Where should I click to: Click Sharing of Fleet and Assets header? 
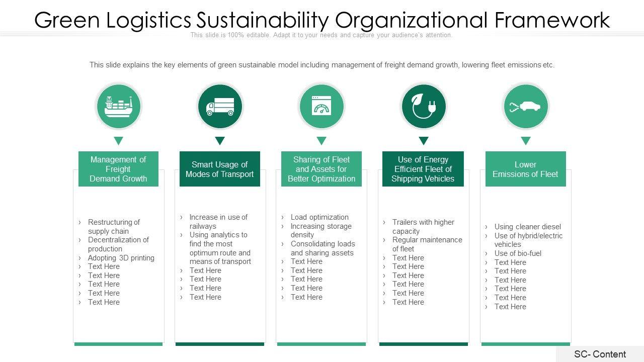(321, 169)
